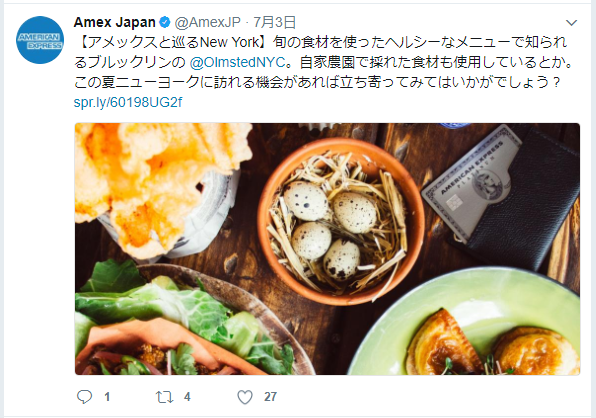Click the retweet count 4
This screenshot has height=418, width=596.
[187, 397]
